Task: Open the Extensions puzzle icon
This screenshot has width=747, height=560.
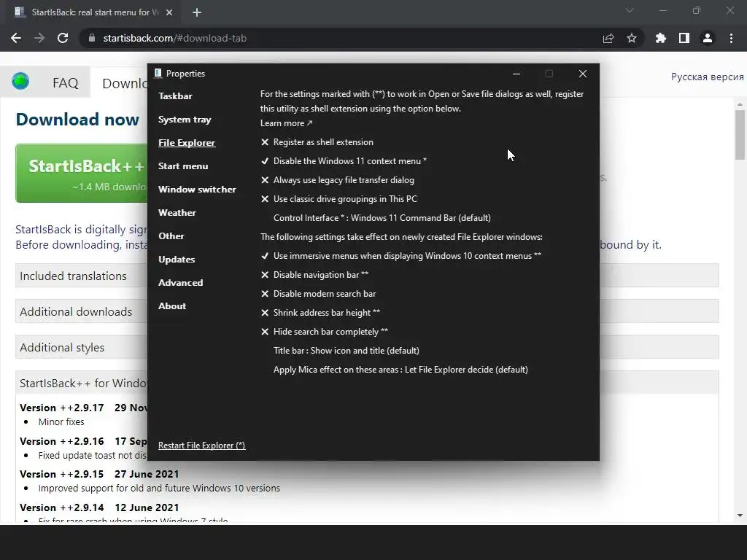Action: 661,38
